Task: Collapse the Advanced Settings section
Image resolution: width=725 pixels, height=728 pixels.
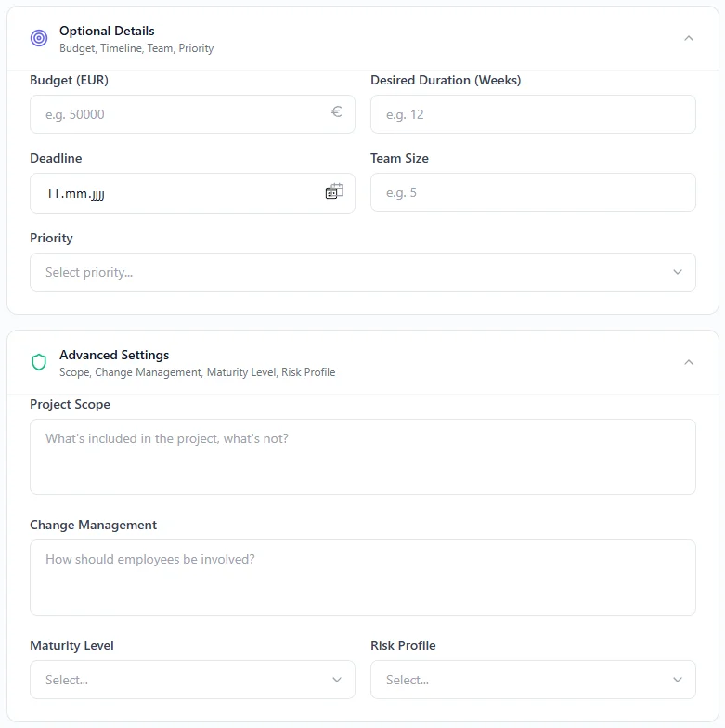Action: tap(688, 362)
